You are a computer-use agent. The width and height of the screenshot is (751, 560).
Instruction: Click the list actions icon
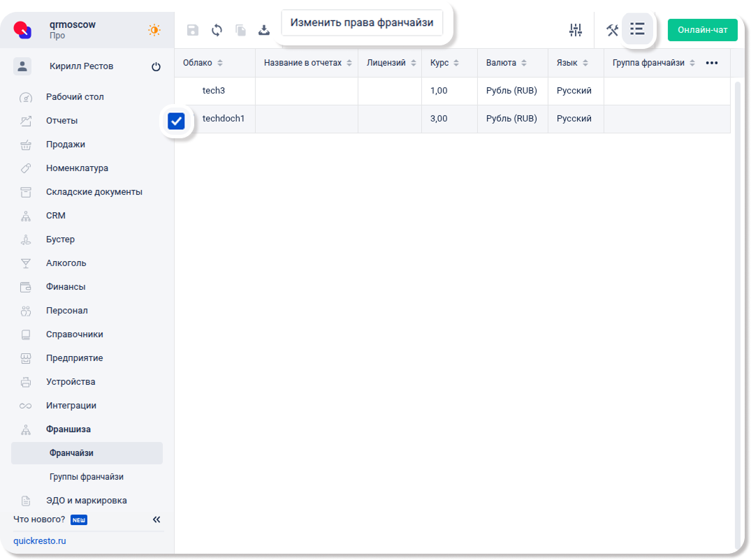(637, 29)
